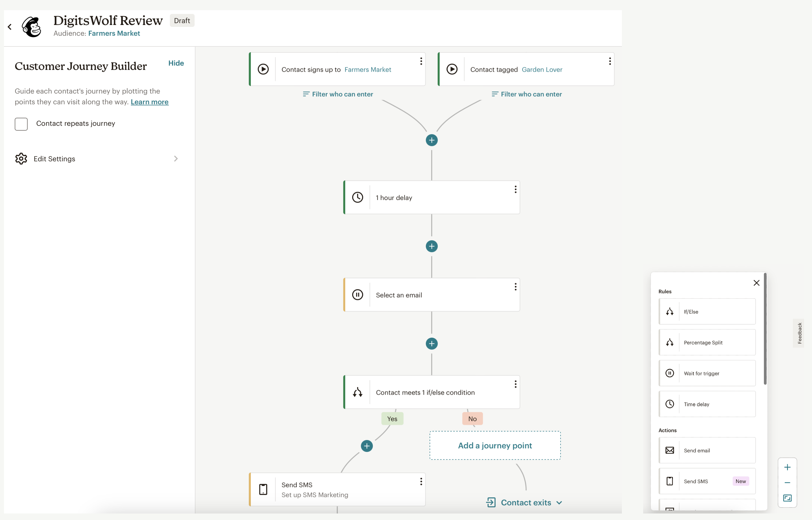Click the Send email action icon

coord(669,450)
